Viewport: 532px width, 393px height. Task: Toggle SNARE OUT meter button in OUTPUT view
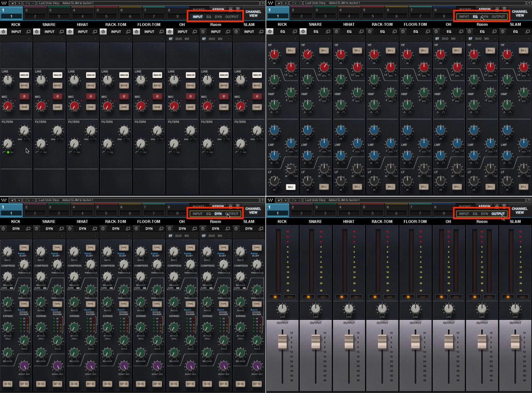pos(322,297)
